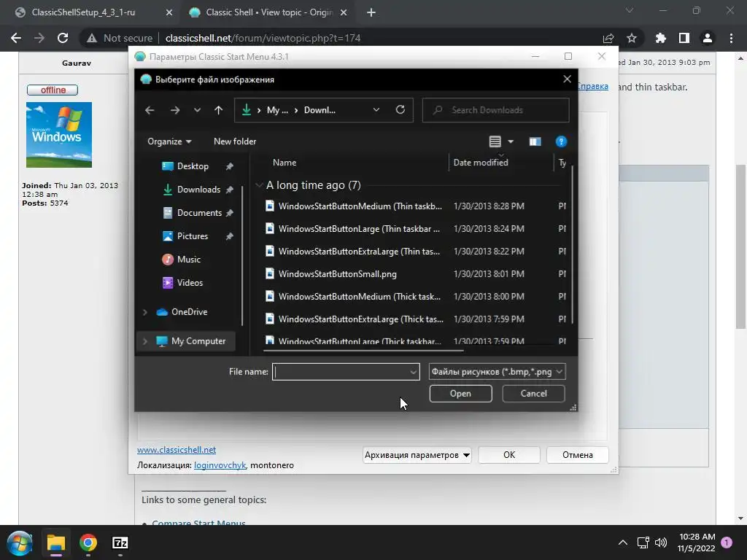Toggle Chrome side panel
This screenshot has height=560, width=747.
(684, 38)
